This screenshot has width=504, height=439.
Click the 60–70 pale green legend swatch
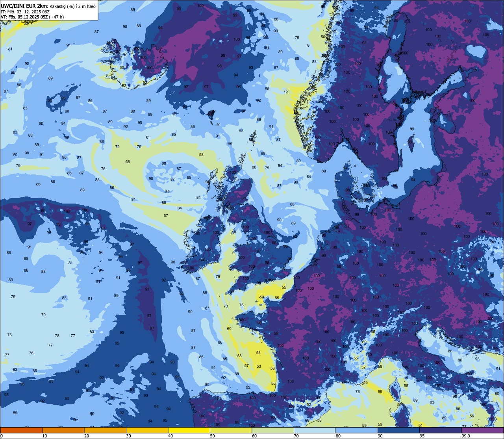pos(273,430)
